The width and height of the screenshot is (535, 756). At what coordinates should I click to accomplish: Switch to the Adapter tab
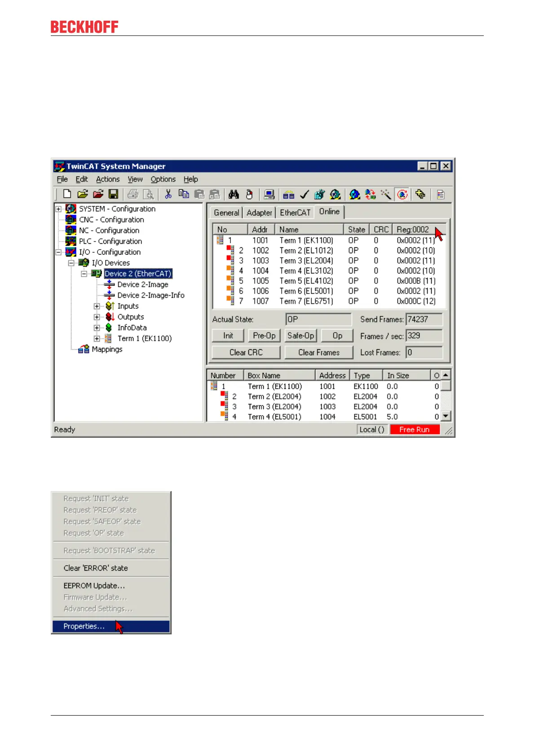(259, 213)
